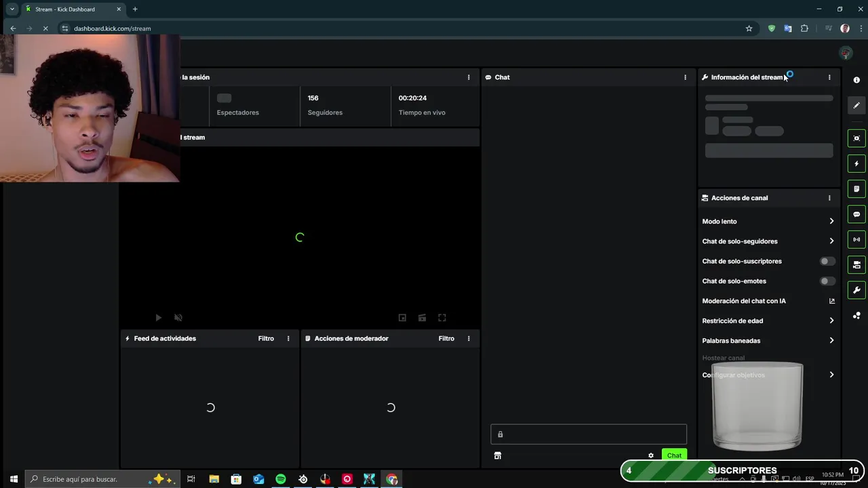Select Tiempo en vivo timer
This screenshot has width=868, height=488.
[435, 106]
